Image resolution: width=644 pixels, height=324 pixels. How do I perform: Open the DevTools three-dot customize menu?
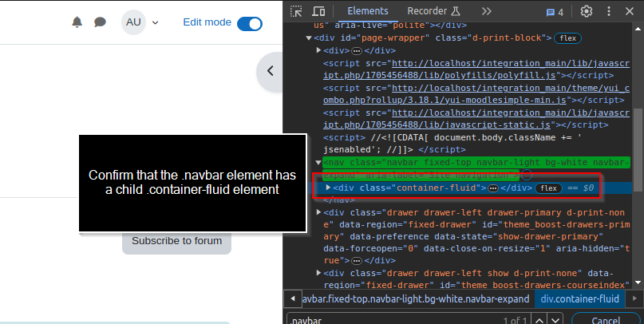[x=609, y=11]
